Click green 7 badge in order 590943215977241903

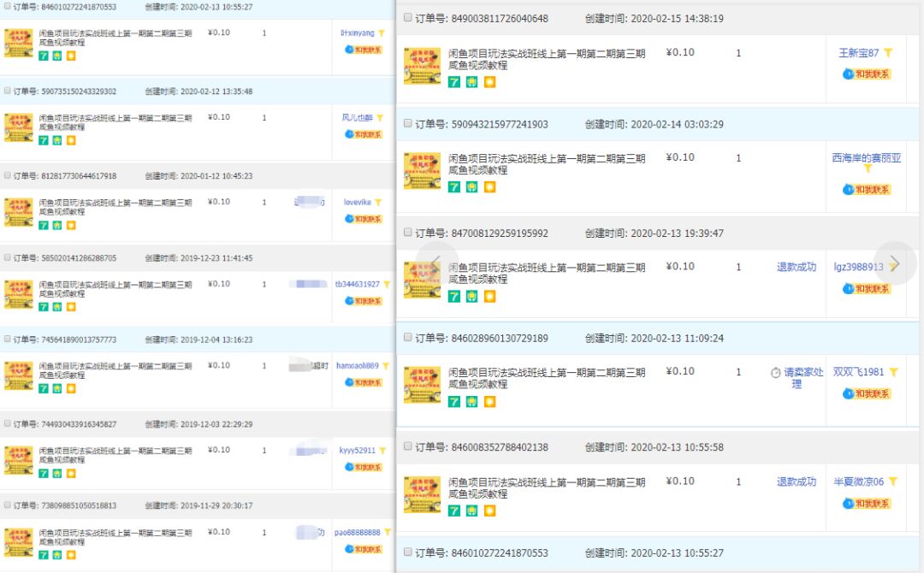pos(454,187)
